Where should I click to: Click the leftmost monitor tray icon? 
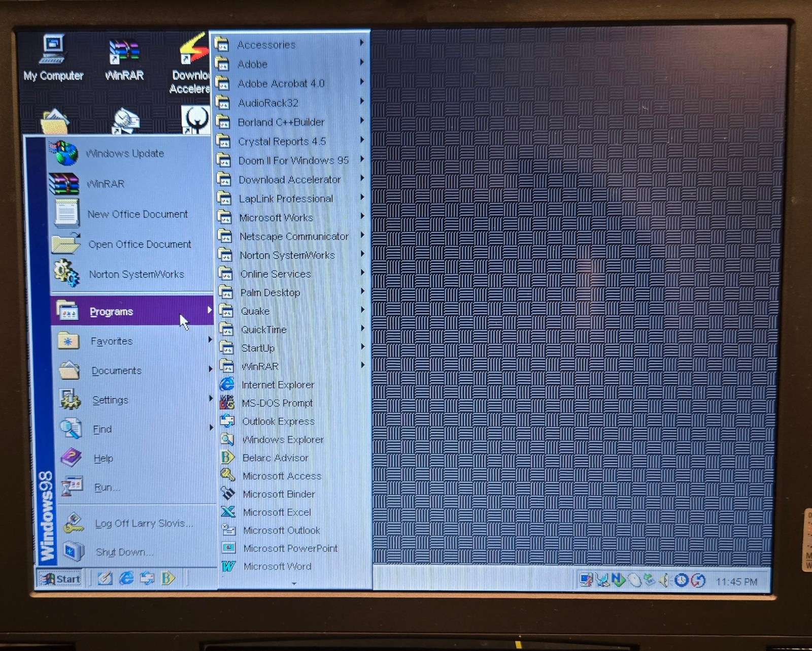click(x=586, y=580)
